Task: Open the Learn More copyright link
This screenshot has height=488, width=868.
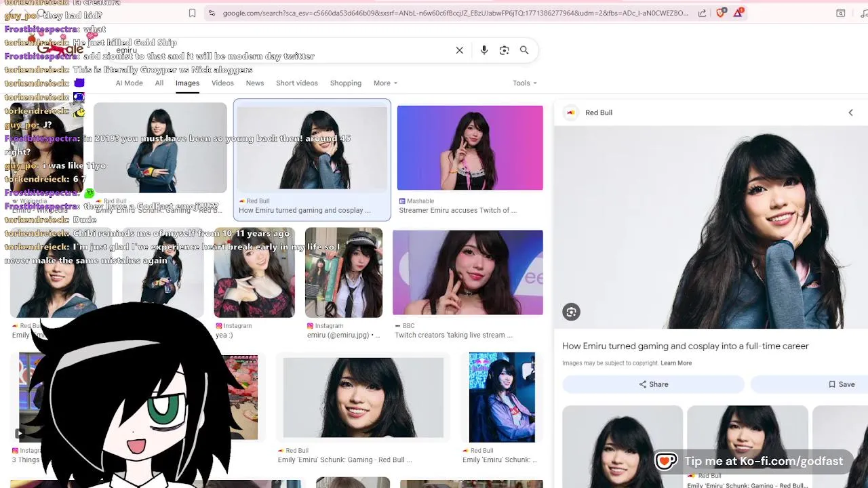Action: (x=676, y=363)
